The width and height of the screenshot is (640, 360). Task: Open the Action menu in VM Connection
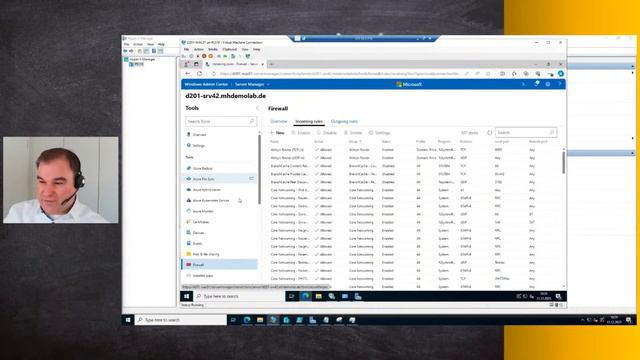coord(198,49)
